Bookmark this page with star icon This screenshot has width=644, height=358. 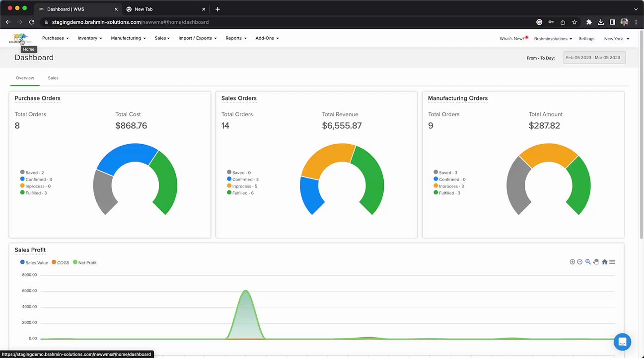[x=574, y=22]
